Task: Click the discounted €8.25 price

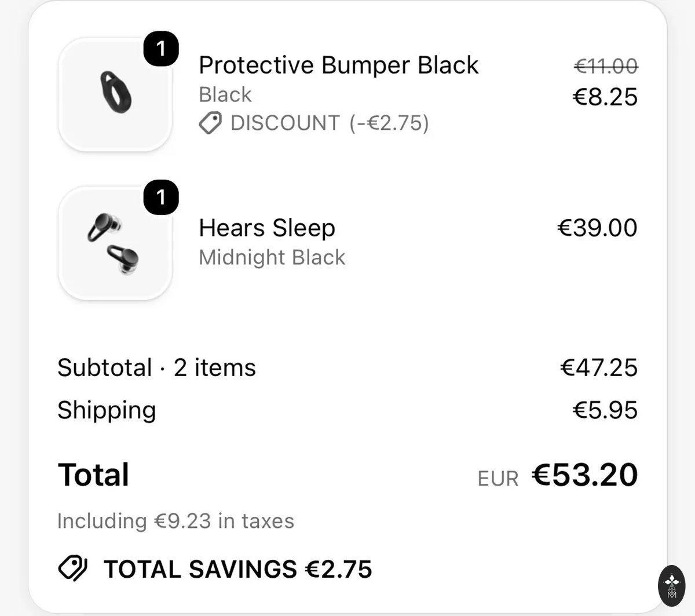Action: (x=605, y=97)
